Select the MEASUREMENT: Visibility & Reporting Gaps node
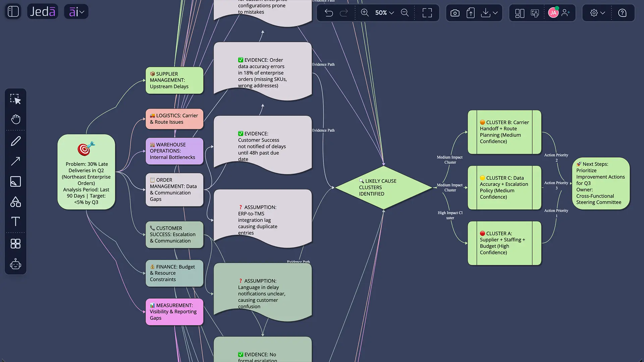This screenshot has height=362, width=644. (x=174, y=312)
